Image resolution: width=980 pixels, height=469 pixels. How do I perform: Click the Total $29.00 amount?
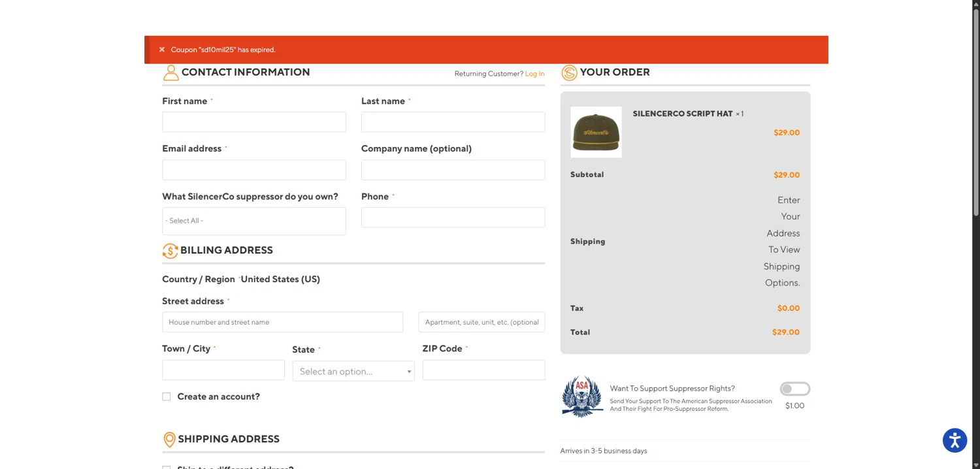[786, 332]
